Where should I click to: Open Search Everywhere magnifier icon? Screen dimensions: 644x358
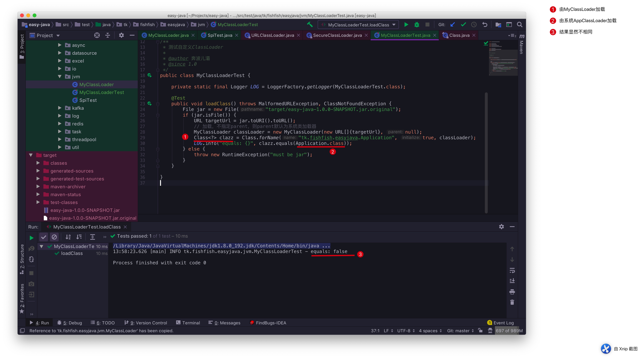click(x=520, y=25)
